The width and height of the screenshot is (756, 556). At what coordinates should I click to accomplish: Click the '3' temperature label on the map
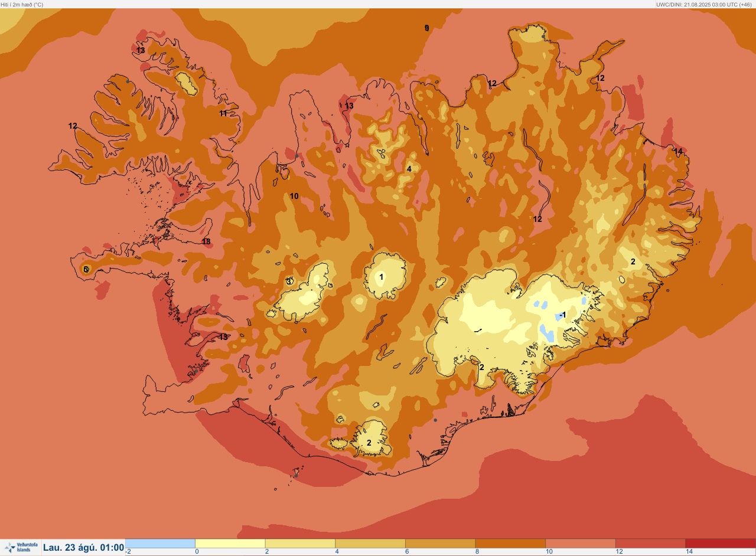(289, 282)
